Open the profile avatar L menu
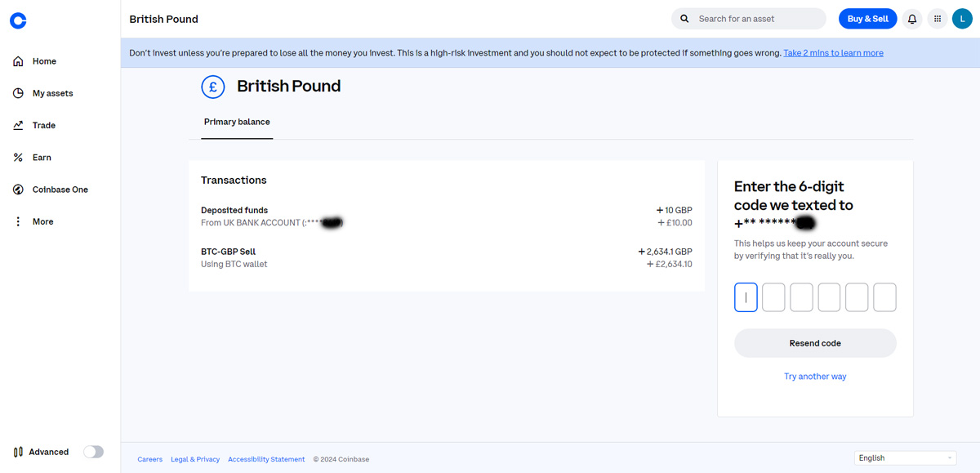The height and width of the screenshot is (473, 980). click(x=962, y=19)
